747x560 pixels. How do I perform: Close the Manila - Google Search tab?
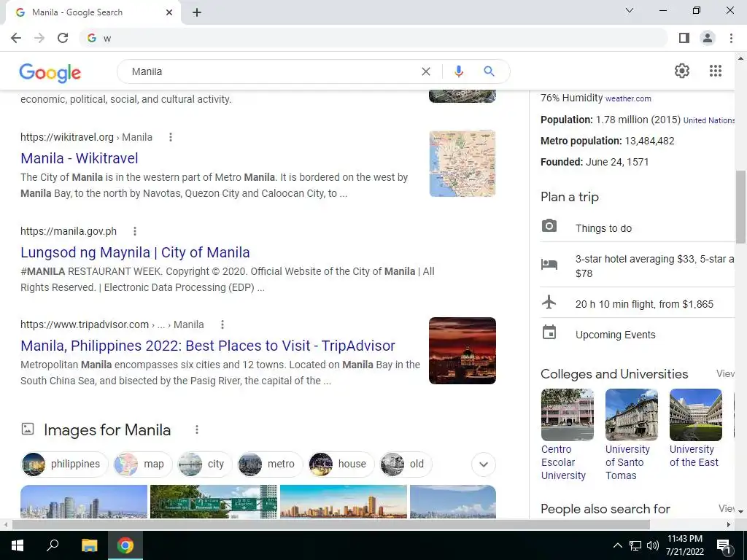169,12
